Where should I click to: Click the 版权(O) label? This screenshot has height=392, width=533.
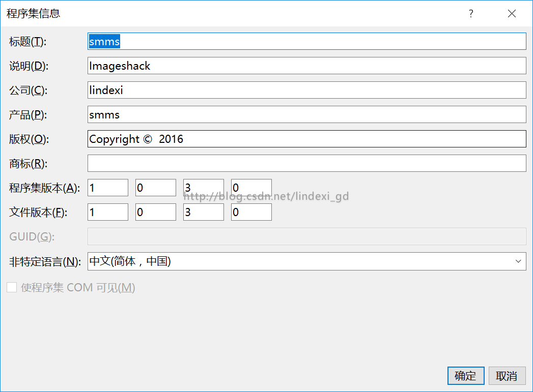click(29, 139)
